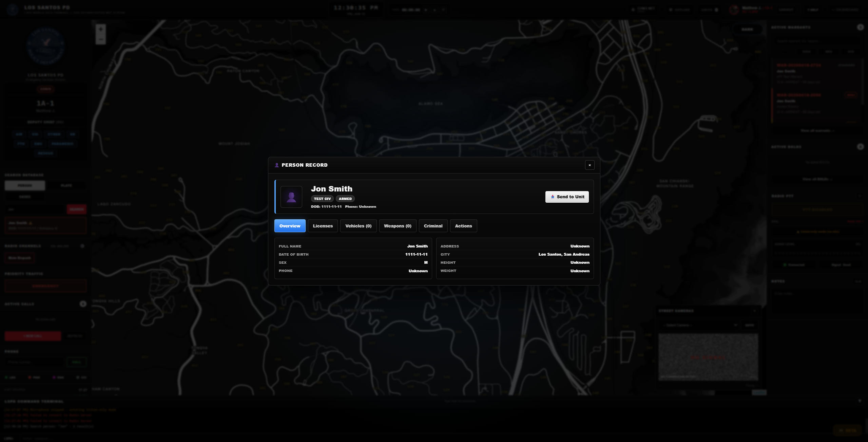Screen dimensions: 868x442
Task: Open the Actions tab
Action: pos(463,226)
